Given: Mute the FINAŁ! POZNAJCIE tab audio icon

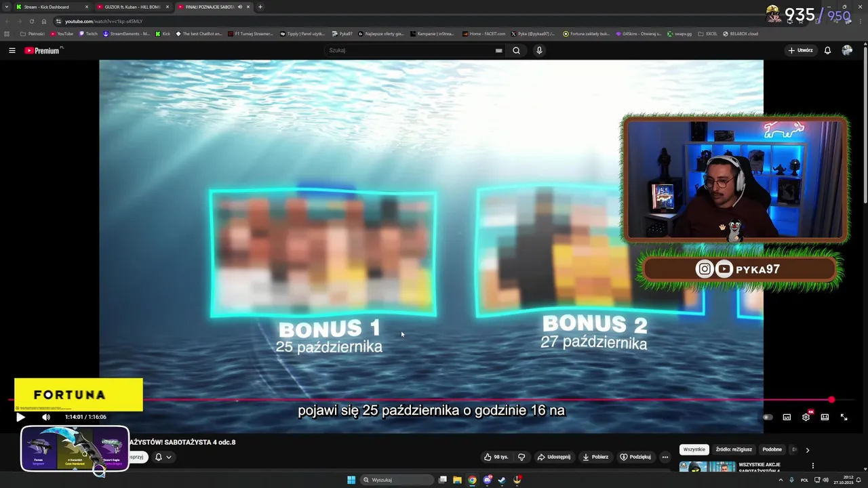Looking at the screenshot, I should click(x=239, y=7).
